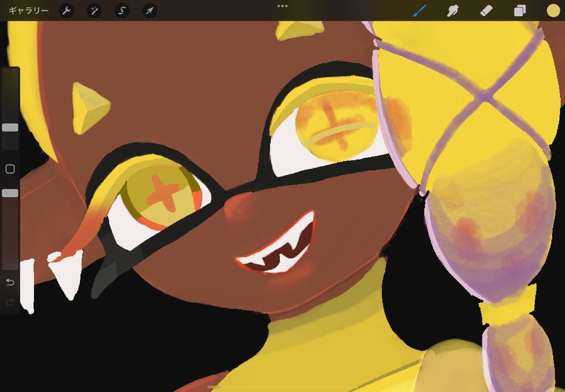Open the Layers panel
The width and height of the screenshot is (565, 392).
coord(520,11)
